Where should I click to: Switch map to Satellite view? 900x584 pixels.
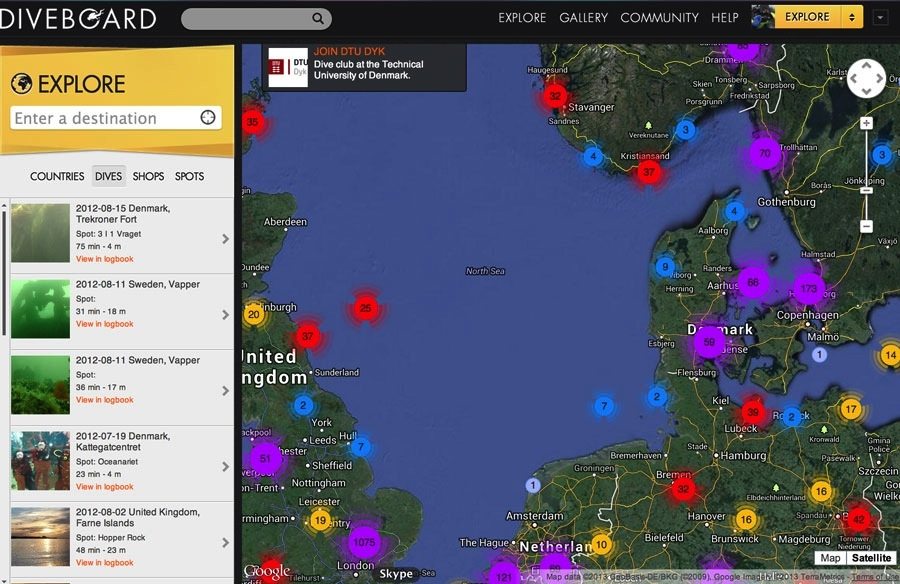point(871,558)
